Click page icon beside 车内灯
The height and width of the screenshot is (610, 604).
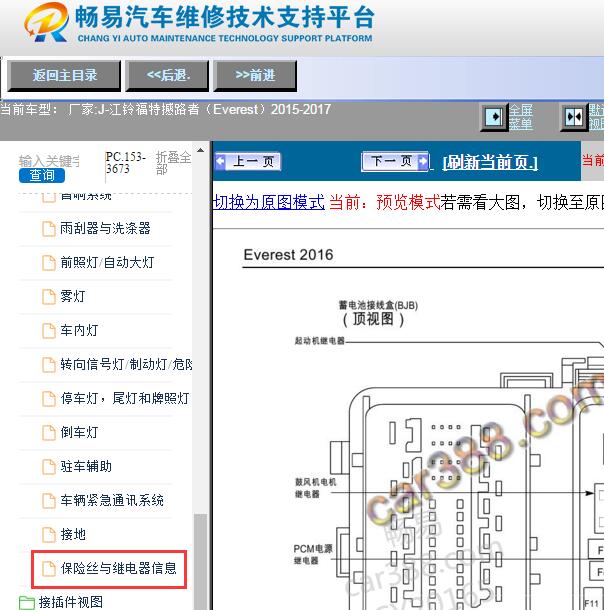49,331
